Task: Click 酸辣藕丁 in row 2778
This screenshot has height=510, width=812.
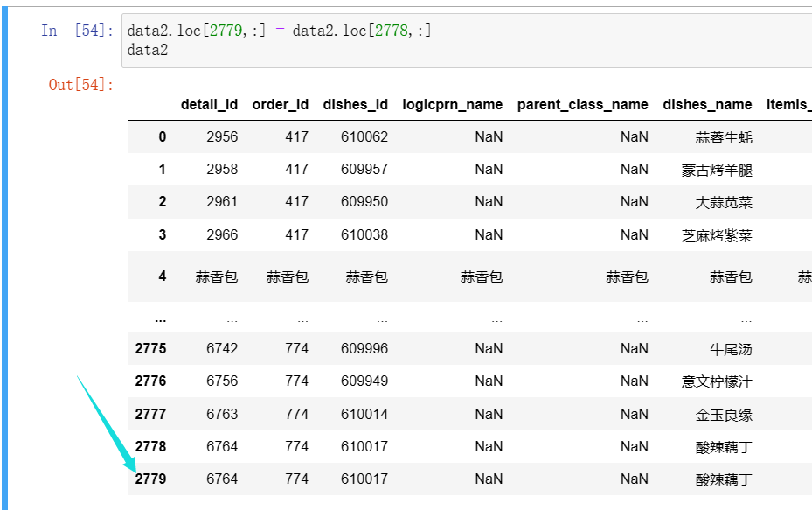Action: click(x=724, y=447)
